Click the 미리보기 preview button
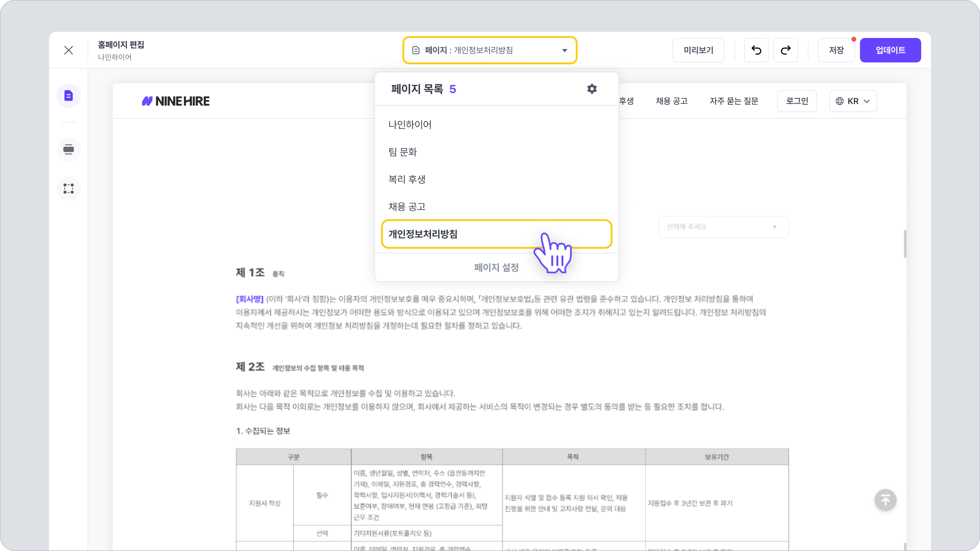980x551 pixels. (698, 50)
